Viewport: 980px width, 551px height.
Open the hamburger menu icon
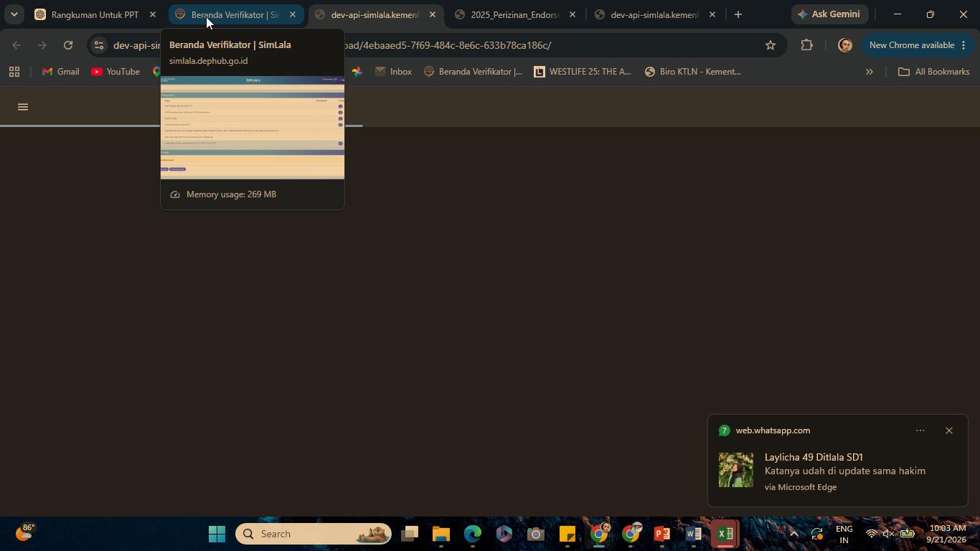click(23, 107)
